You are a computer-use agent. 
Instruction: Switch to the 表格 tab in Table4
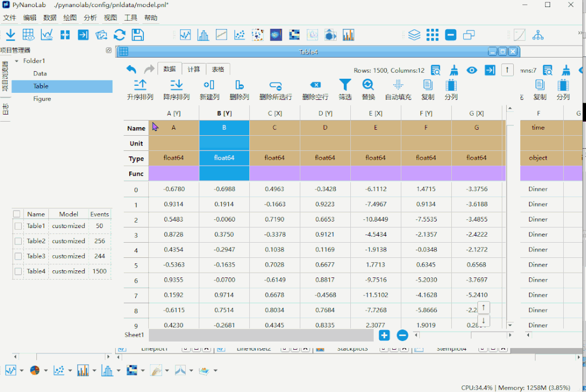click(218, 69)
